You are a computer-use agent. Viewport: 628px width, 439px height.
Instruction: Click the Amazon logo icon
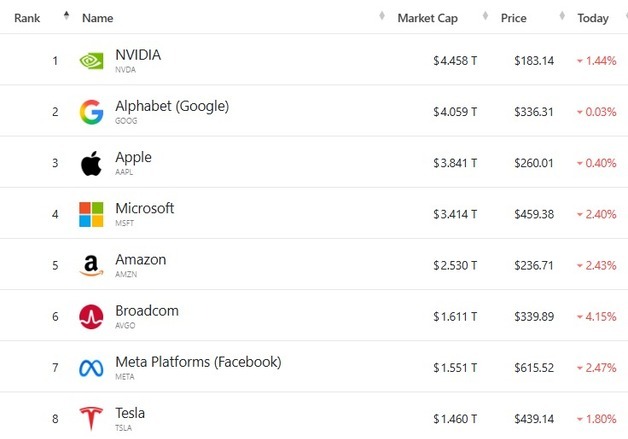click(91, 266)
